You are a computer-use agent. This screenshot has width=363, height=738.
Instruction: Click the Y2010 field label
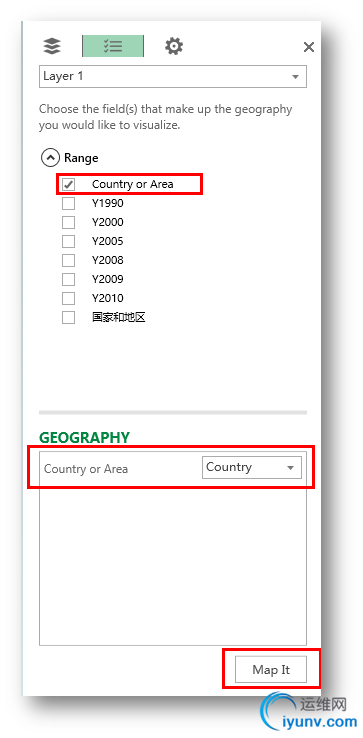[x=107, y=298]
